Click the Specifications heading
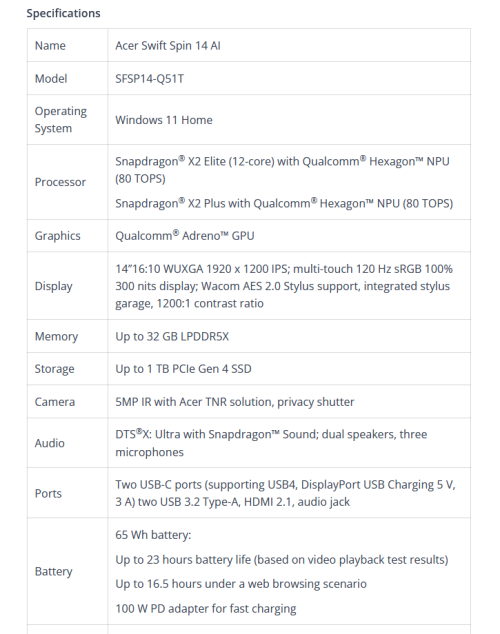Image resolution: width=500 pixels, height=634 pixels. pos(63,13)
